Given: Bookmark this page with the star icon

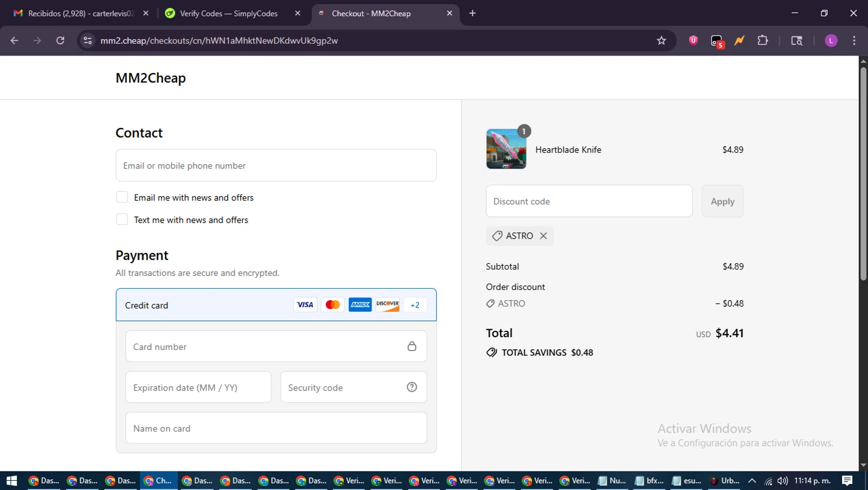Looking at the screenshot, I should [661, 40].
